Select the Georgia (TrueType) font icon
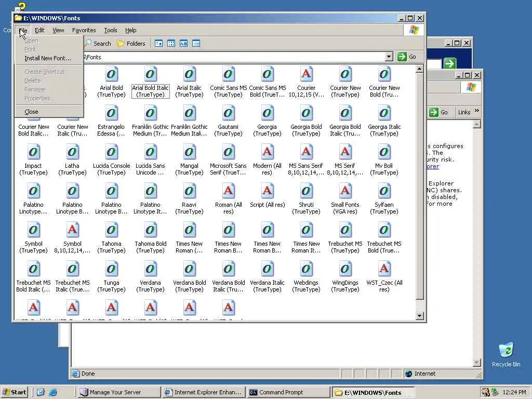Screen dimensions: 532x399 tap(268, 113)
